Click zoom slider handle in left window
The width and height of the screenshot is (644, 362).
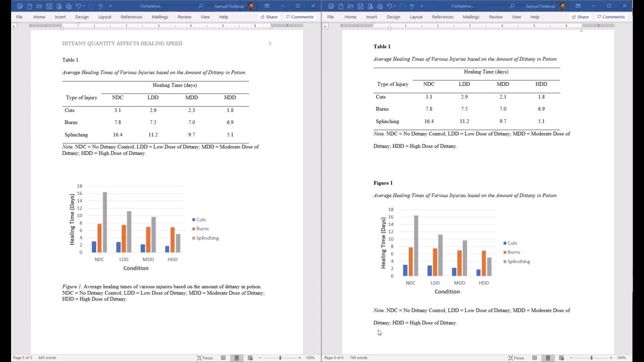pos(280,357)
